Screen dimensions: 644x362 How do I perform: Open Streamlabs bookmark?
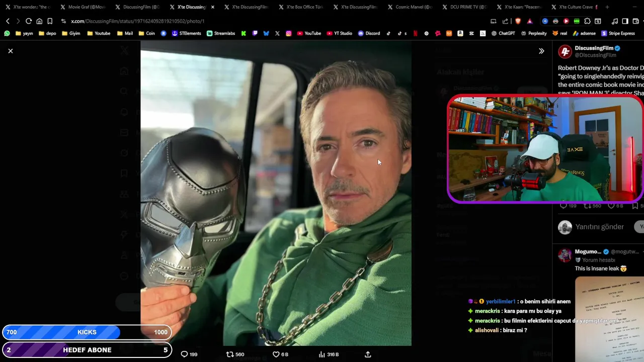(221, 33)
